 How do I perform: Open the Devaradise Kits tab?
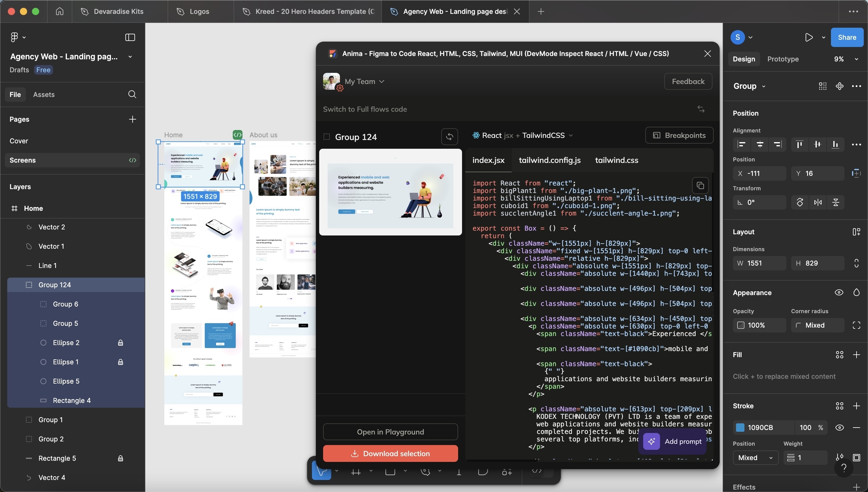[120, 11]
